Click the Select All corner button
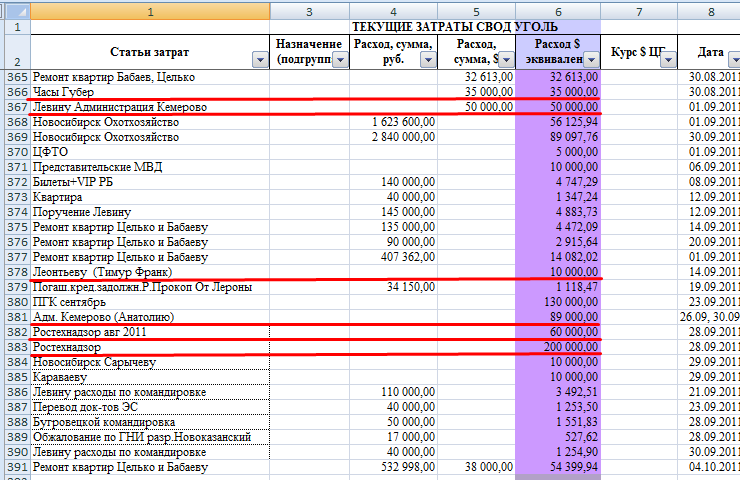Screen dimensions: 740x480 [15, 10]
